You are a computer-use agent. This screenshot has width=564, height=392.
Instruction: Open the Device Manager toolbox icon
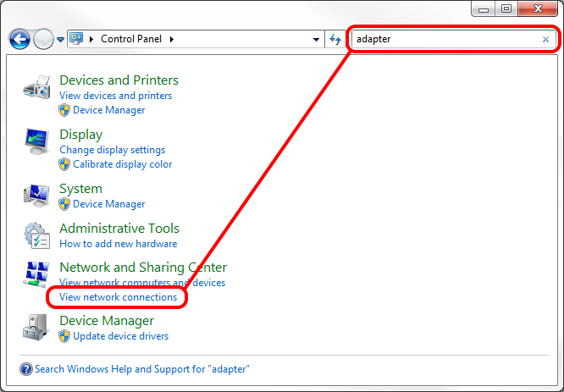[x=36, y=328]
